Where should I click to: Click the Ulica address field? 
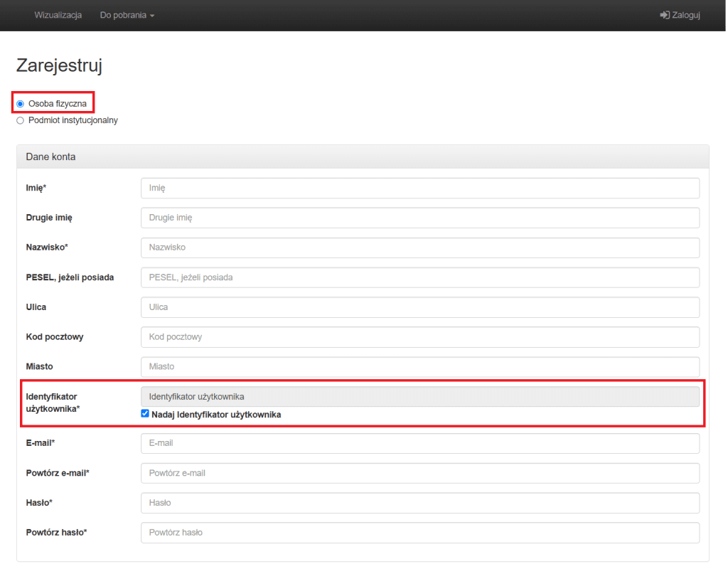419,307
